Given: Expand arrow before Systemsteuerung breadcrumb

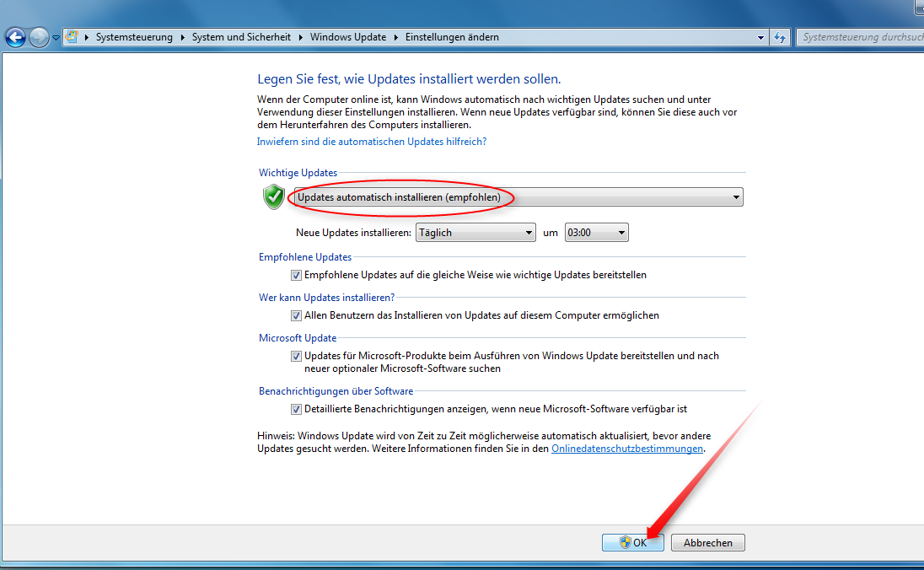Looking at the screenshot, I should pyautogui.click(x=87, y=37).
